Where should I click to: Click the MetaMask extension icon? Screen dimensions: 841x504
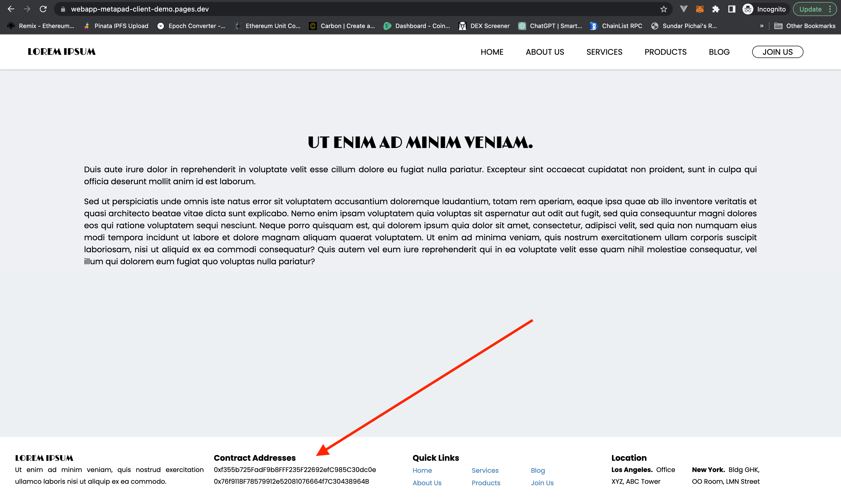tap(700, 9)
